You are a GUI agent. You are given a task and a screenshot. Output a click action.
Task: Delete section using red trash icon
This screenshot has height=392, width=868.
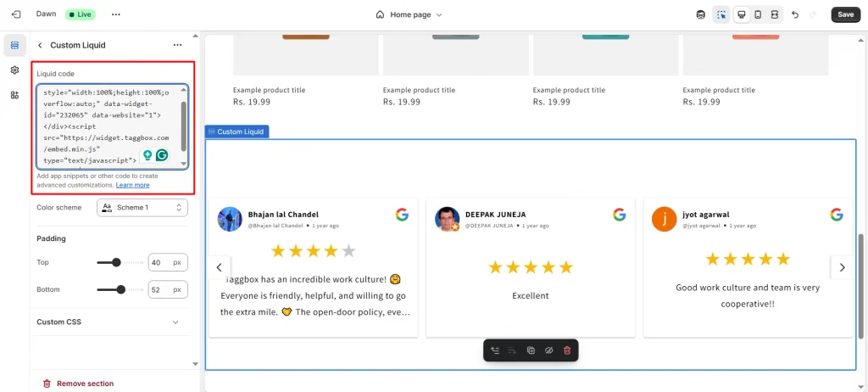pos(567,350)
